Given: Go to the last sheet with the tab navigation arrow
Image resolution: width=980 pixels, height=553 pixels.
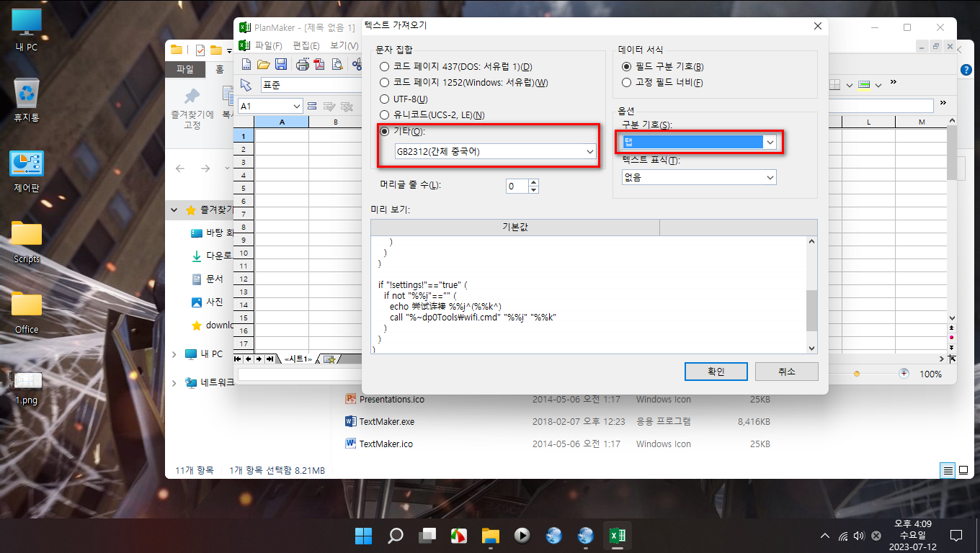Looking at the screenshot, I should [x=269, y=359].
